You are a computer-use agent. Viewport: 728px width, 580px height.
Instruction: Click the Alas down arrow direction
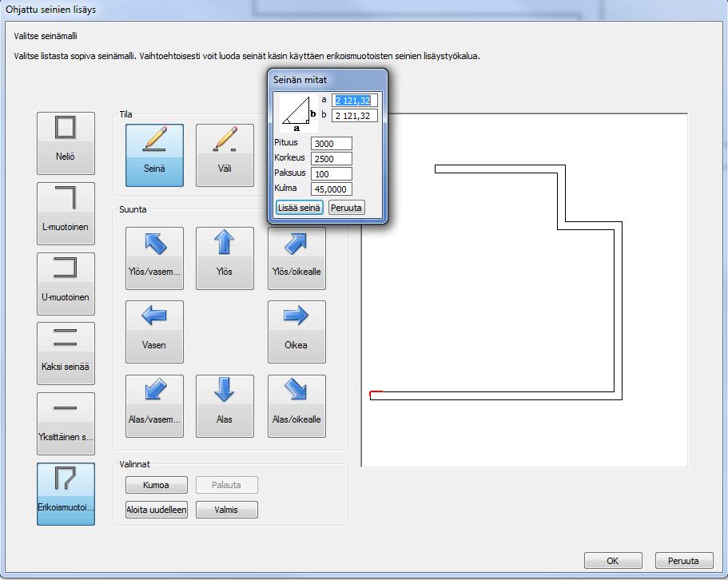pos(225,406)
